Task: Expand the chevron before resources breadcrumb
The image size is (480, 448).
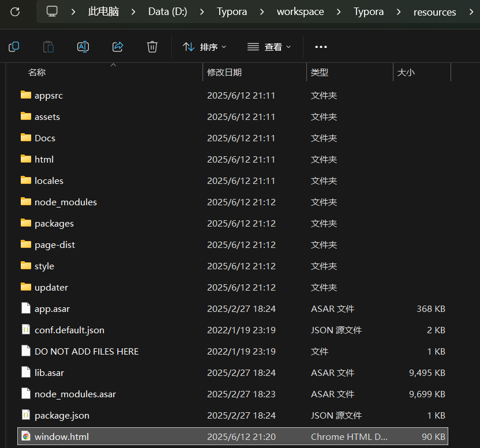Action: tap(399, 12)
